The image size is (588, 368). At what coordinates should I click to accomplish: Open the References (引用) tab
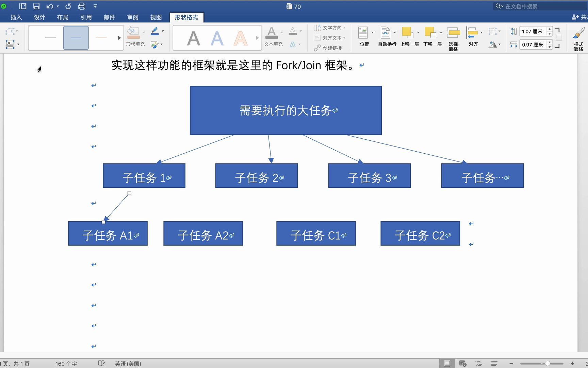(x=86, y=17)
